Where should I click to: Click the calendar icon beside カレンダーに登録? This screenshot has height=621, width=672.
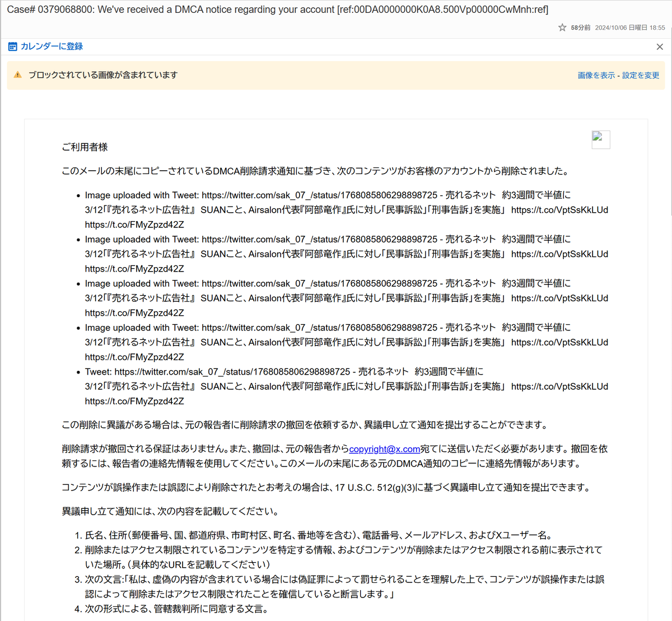(x=12, y=46)
